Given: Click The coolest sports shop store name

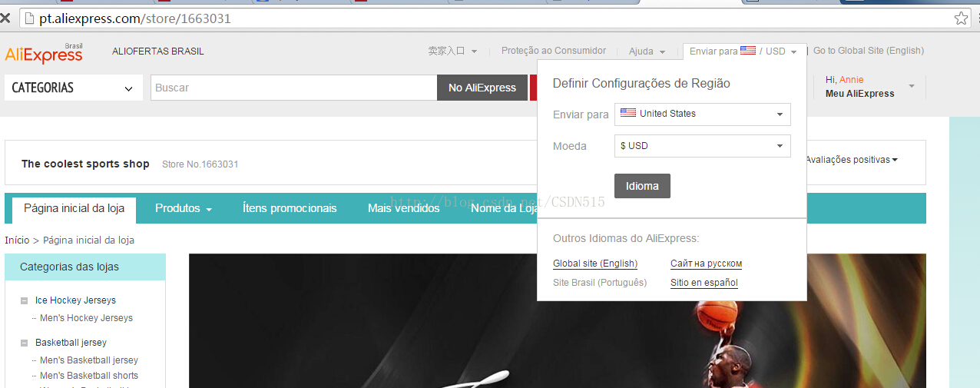Looking at the screenshot, I should (x=85, y=164).
